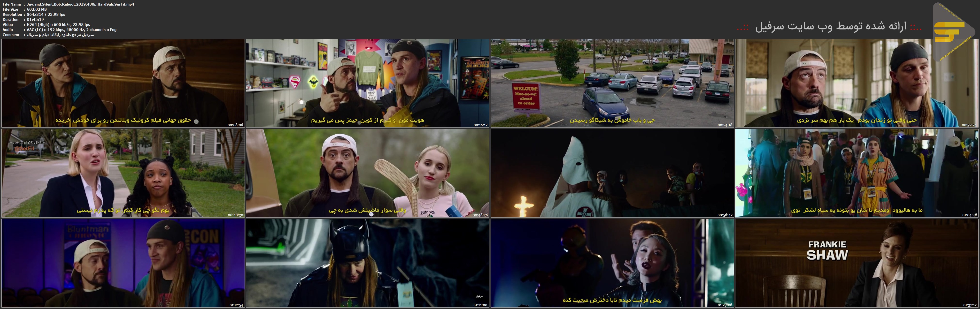Click the WELCUM red sign in thumbnail
Image resolution: width=980 pixels, height=309 pixels.
[x=526, y=96]
